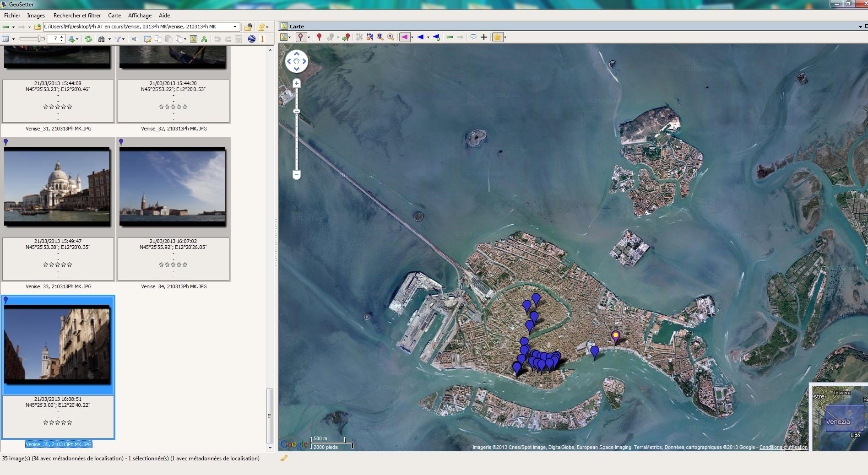Viewport: 868px width, 475px height.
Task: Zoom the map to show all displayed markers
Action: pyautogui.click(x=380, y=37)
